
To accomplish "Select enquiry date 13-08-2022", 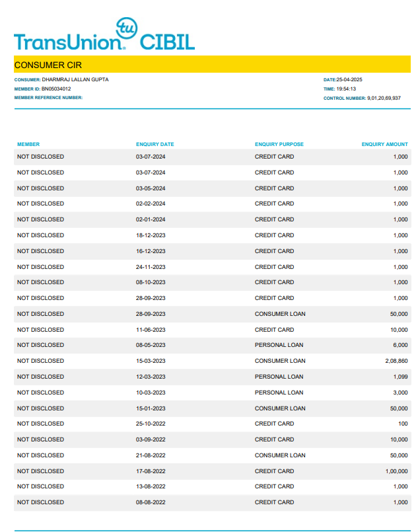I will pyautogui.click(x=151, y=486).
